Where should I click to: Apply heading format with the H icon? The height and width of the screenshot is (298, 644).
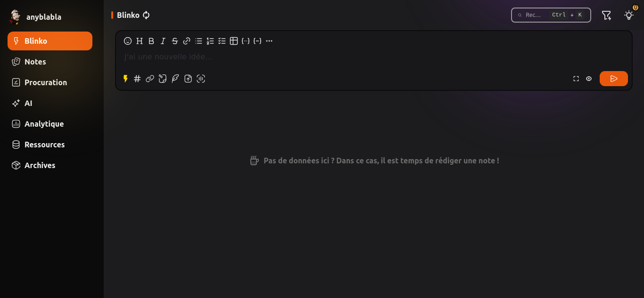(x=140, y=41)
